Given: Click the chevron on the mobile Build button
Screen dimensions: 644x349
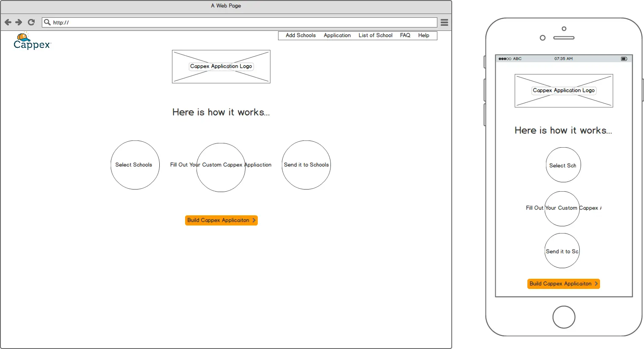Looking at the screenshot, I should pos(596,283).
